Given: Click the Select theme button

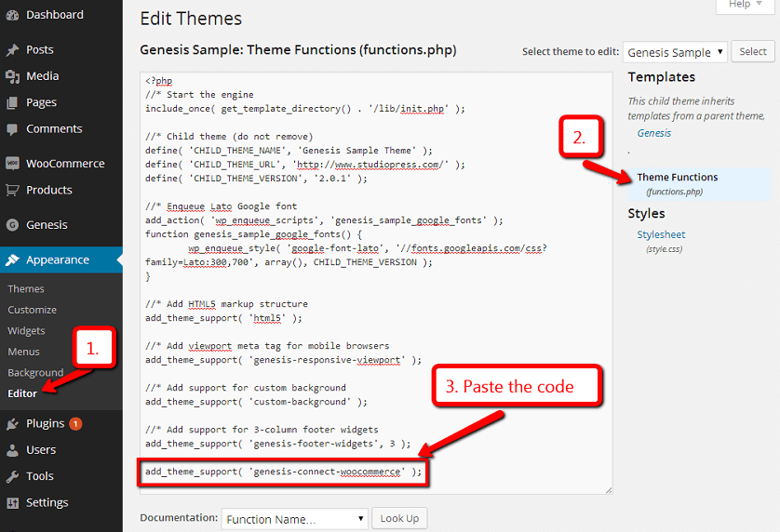Looking at the screenshot, I should (753, 52).
